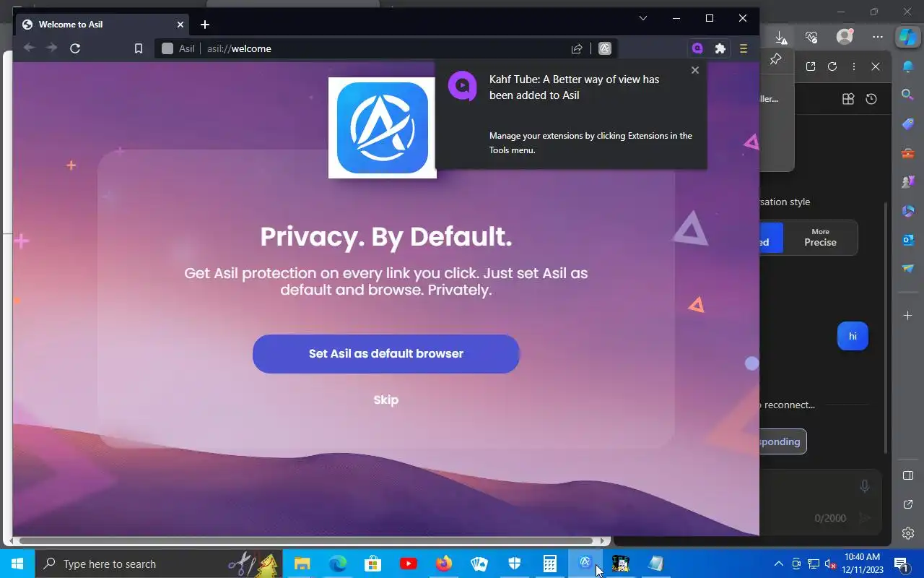Open the Edge sidebar shopping tag icon
The image size is (924, 578).
click(908, 124)
